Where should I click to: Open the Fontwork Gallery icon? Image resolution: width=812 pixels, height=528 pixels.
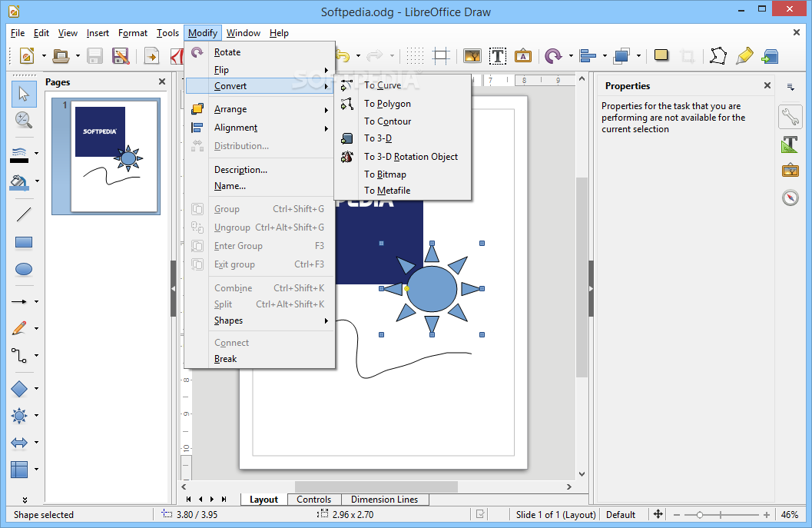tap(523, 55)
